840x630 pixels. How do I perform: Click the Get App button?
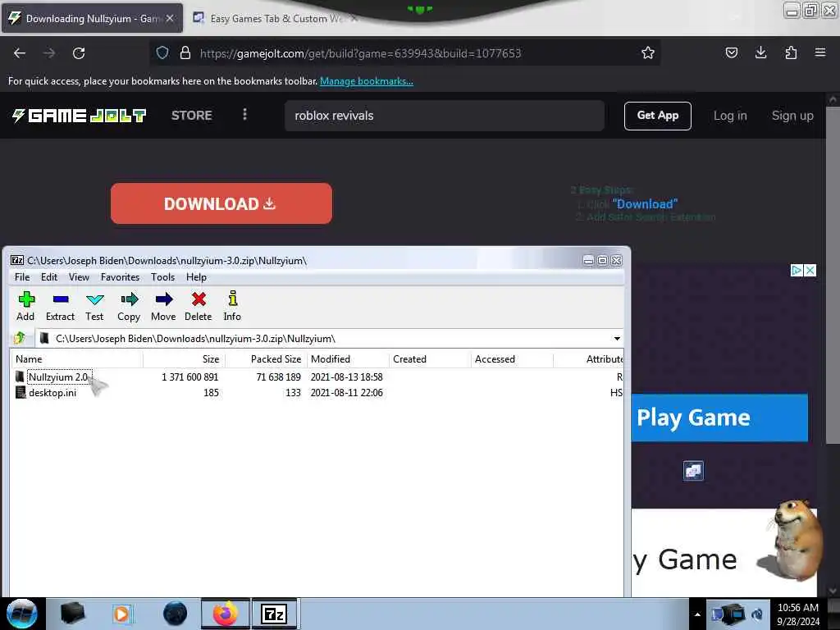pyautogui.click(x=657, y=116)
